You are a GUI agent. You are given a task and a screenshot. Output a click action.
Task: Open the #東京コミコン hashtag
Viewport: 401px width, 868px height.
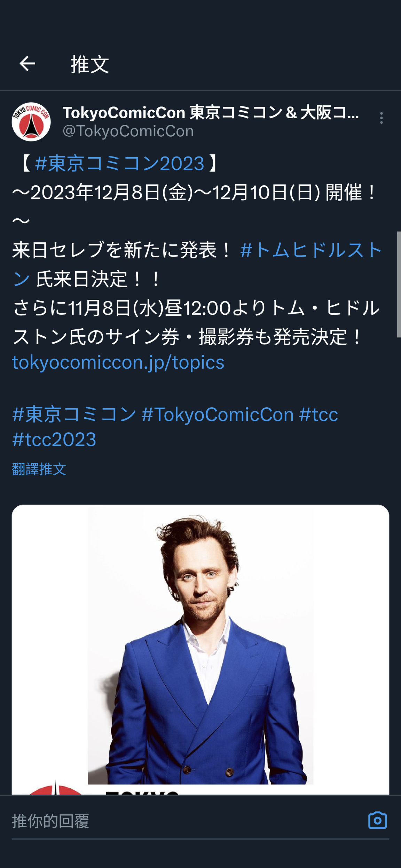click(x=74, y=415)
